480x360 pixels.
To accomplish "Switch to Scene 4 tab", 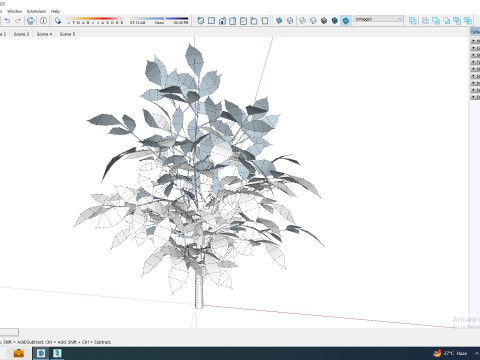I will pos(44,34).
